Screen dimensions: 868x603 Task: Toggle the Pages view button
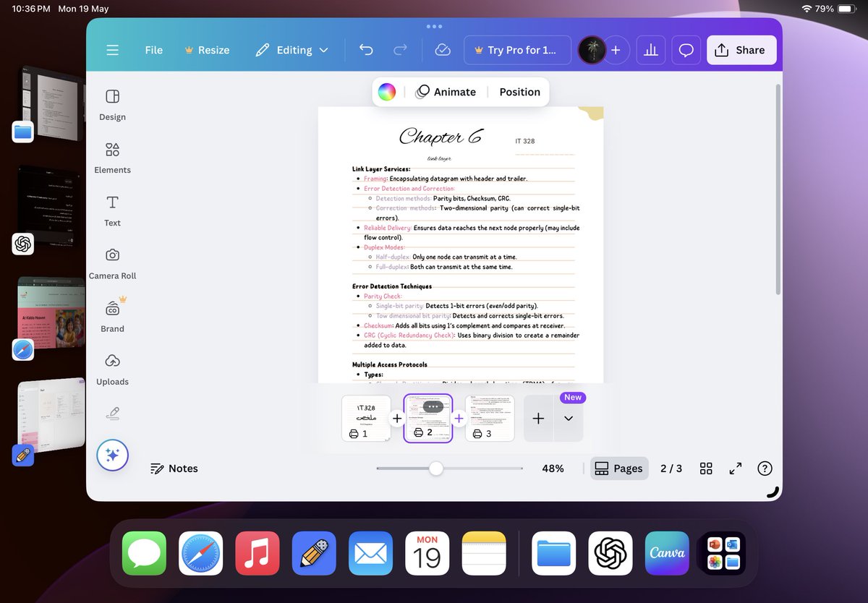[x=619, y=469]
